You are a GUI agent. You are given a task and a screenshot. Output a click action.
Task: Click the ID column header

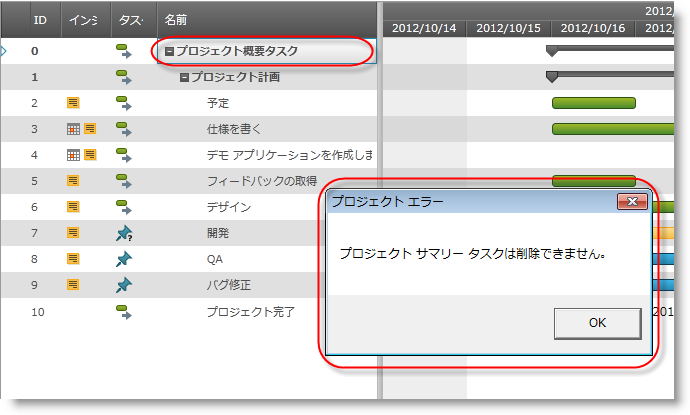click(x=40, y=20)
